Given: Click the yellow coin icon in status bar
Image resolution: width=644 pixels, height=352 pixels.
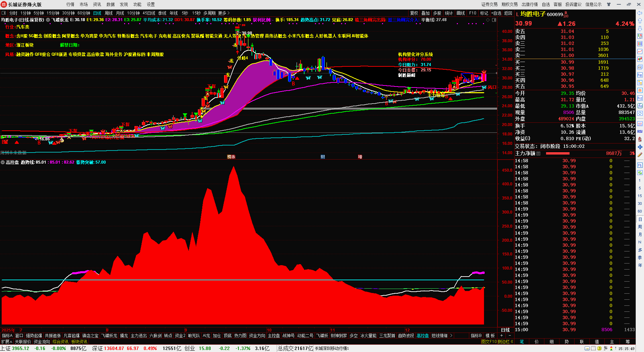Looking at the screenshot, I should click(x=599, y=349).
